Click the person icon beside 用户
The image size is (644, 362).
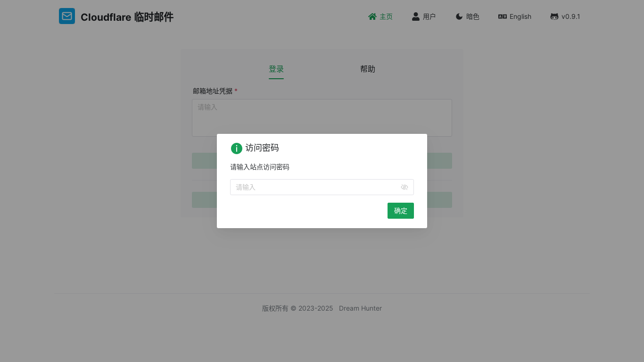click(x=415, y=16)
